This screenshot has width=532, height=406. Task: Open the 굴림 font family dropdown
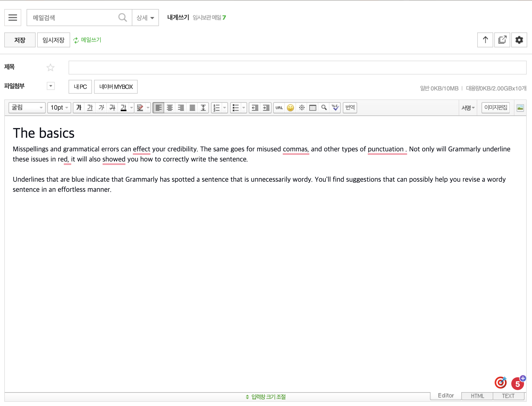[27, 107]
